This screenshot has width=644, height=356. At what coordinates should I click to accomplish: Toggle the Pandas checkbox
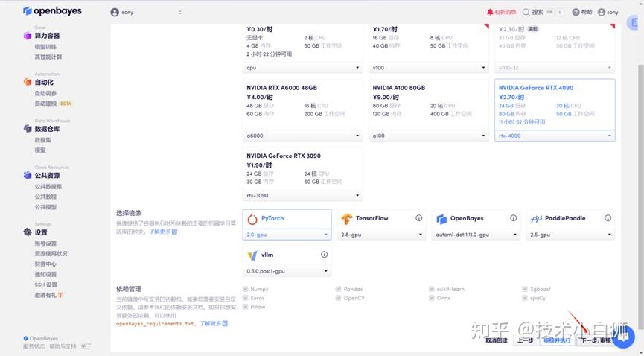(x=339, y=289)
